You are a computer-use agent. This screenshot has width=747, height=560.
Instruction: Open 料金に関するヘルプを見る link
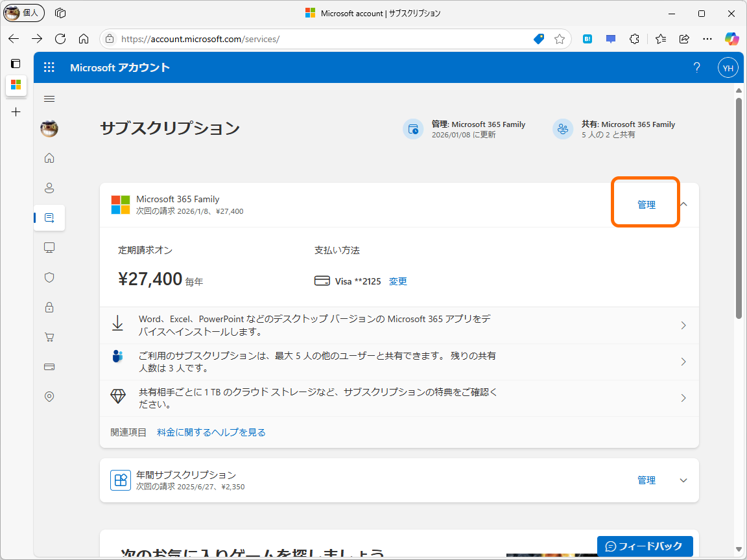211,432
